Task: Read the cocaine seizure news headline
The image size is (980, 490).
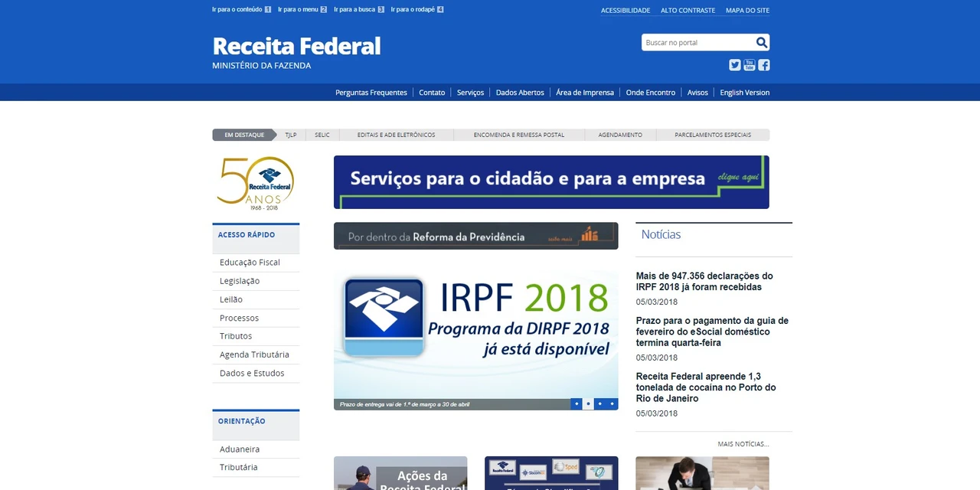Action: (705, 387)
